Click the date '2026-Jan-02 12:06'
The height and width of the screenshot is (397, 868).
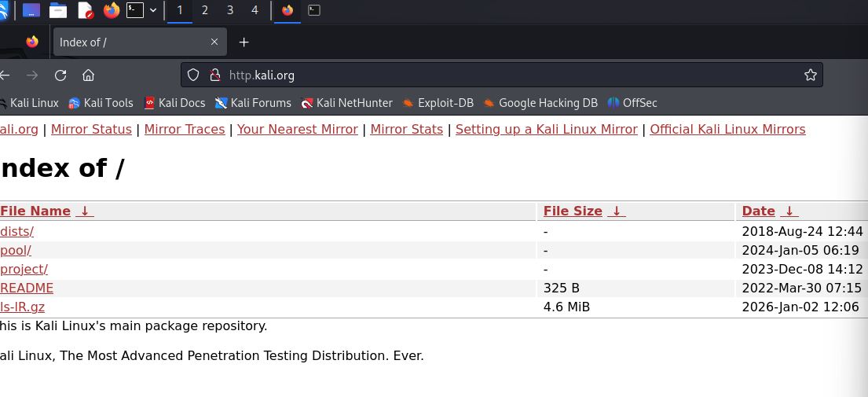point(800,307)
